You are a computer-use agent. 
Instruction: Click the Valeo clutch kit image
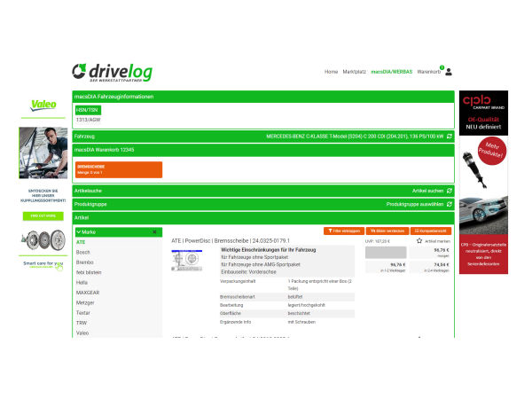[x=43, y=240]
